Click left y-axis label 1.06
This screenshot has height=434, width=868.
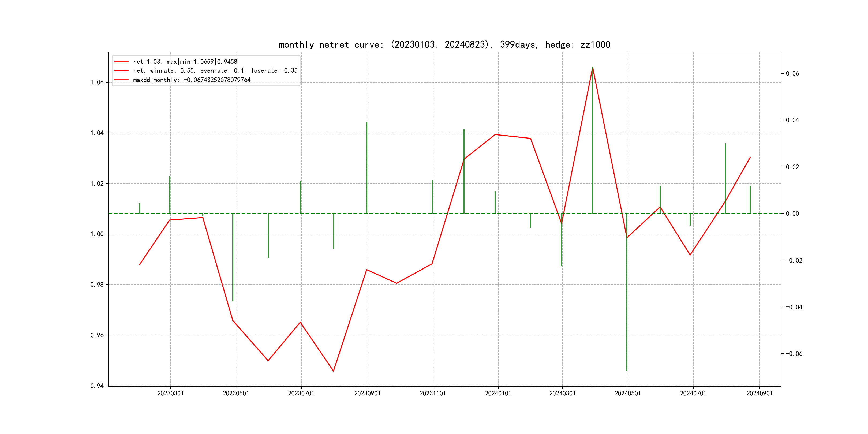click(97, 83)
